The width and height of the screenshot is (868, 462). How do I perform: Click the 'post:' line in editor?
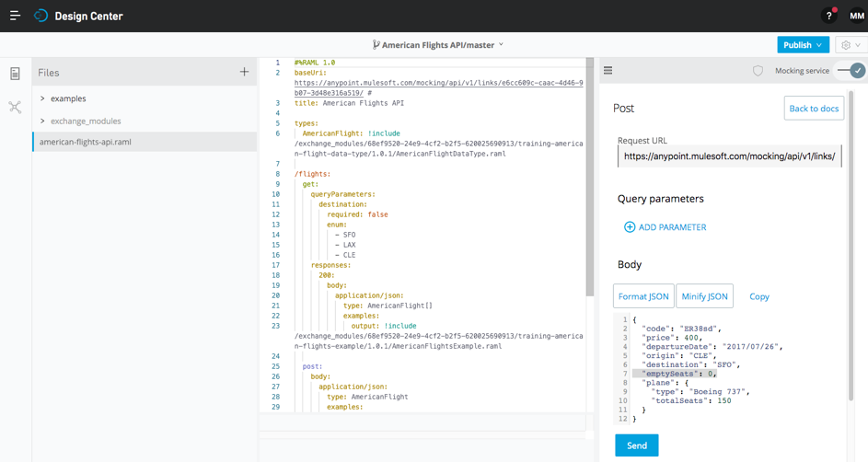pyautogui.click(x=312, y=366)
